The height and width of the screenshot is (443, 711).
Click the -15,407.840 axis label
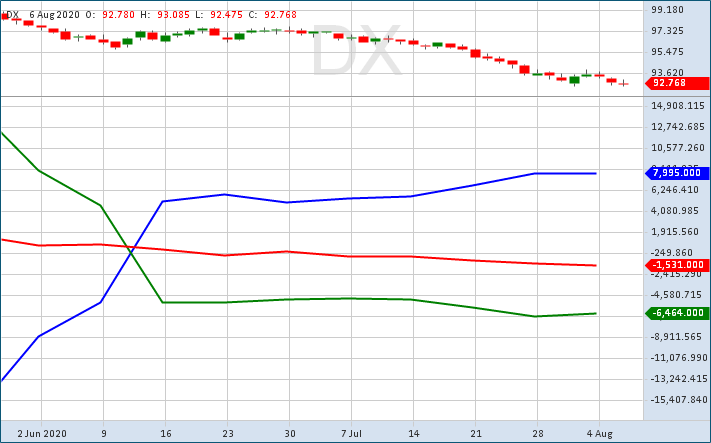(x=679, y=400)
